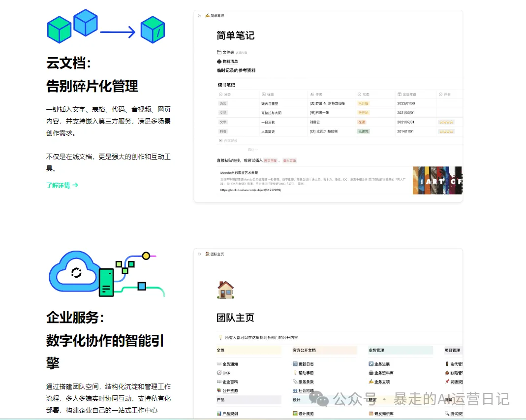Click the house icon above 团队主页 title

coord(224,290)
